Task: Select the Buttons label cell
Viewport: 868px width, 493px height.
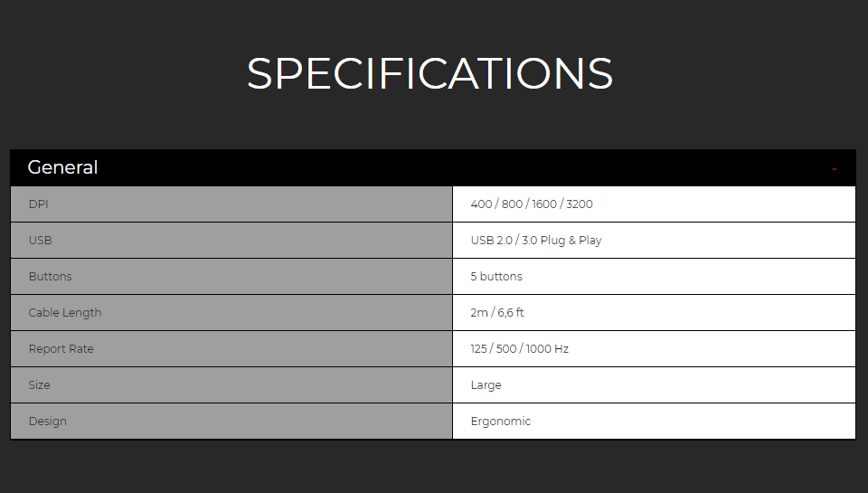Action: [x=231, y=277]
